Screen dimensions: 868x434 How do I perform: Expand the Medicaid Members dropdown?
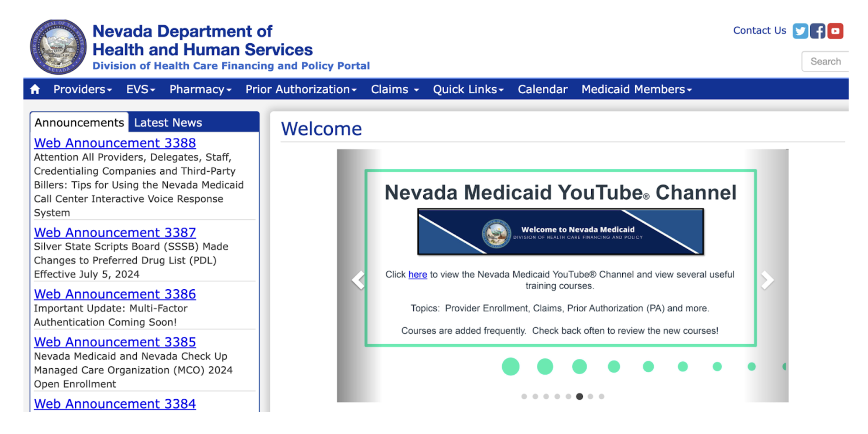point(636,89)
